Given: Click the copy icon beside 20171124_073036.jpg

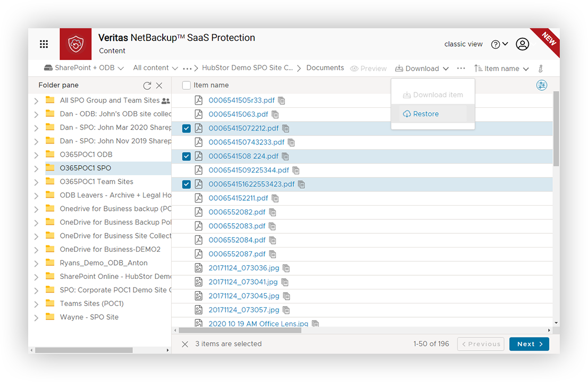Looking at the screenshot, I should point(286,268).
